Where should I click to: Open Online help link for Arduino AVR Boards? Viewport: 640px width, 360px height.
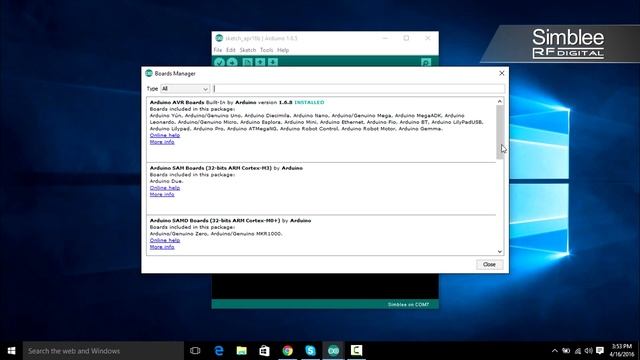click(165, 135)
